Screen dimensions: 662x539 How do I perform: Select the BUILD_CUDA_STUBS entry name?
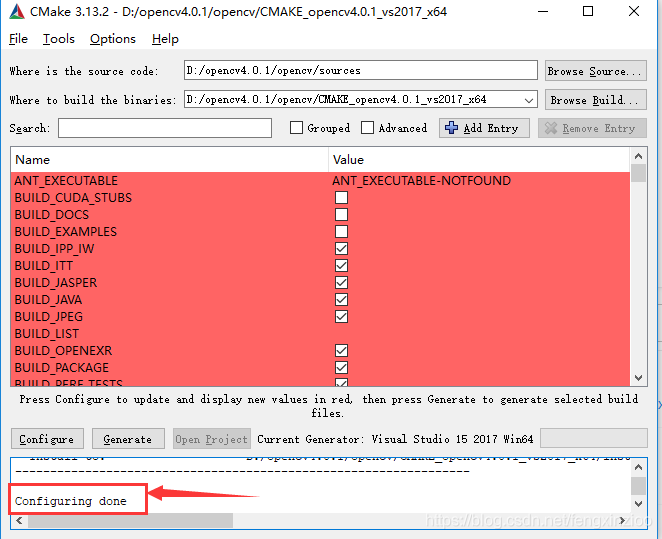[73, 198]
